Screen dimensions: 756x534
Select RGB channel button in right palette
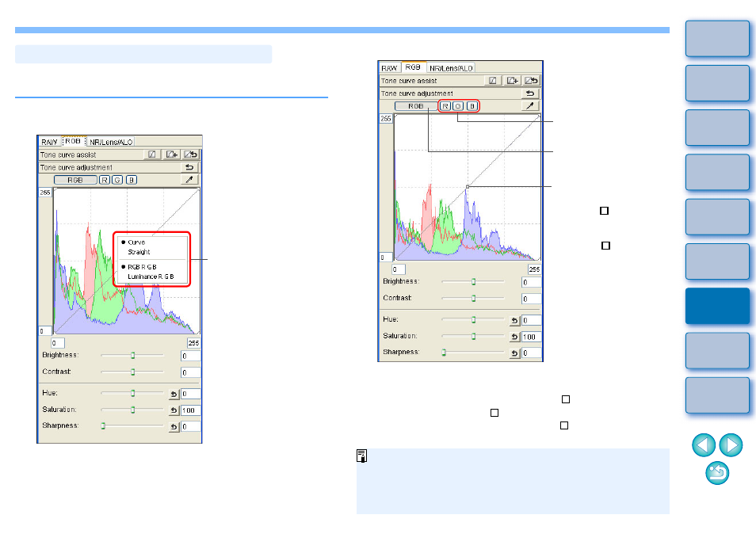[416, 106]
